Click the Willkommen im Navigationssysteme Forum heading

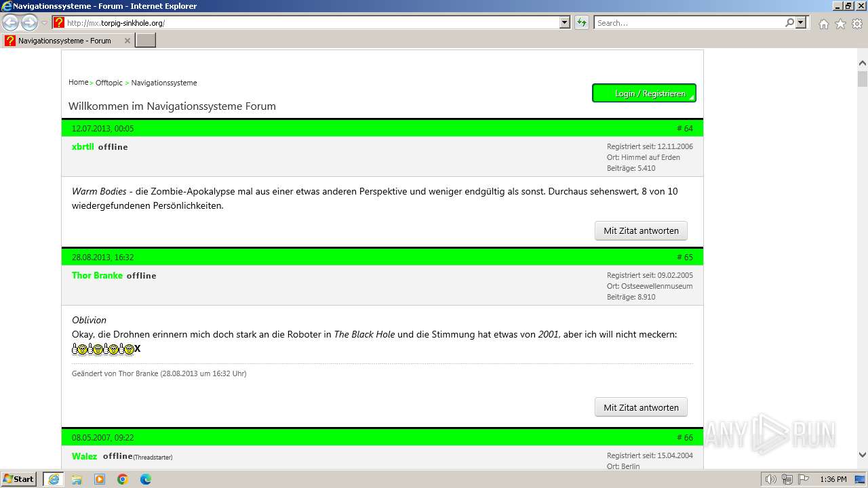(172, 106)
